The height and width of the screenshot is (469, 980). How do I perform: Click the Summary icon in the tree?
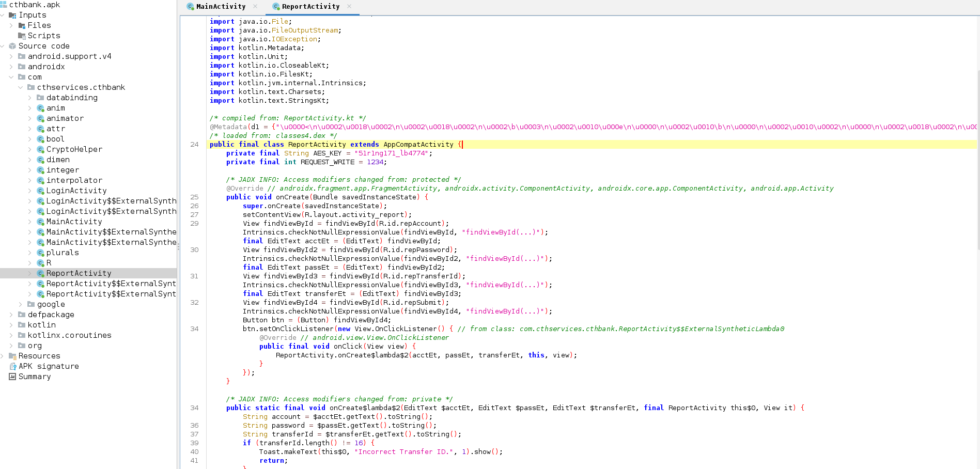13,377
